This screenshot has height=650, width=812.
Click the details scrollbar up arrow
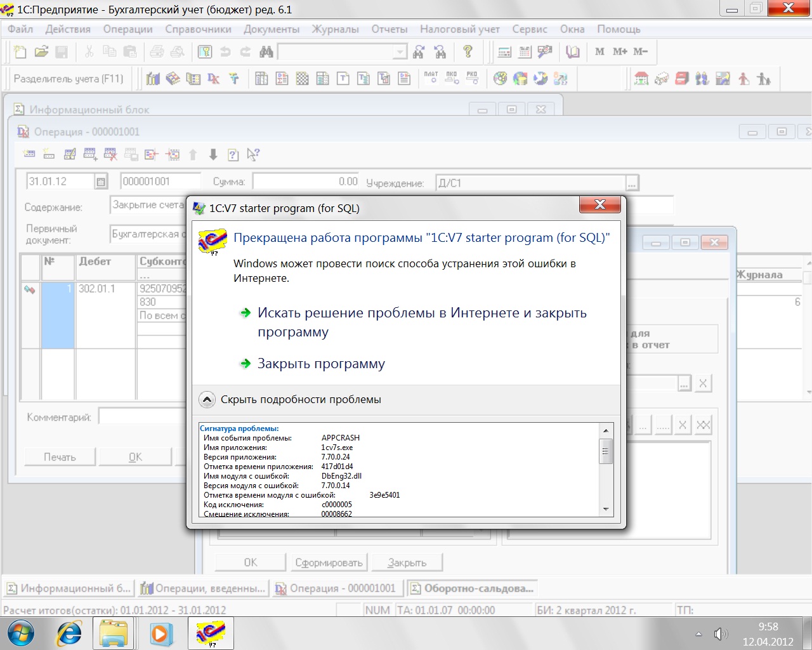(606, 431)
